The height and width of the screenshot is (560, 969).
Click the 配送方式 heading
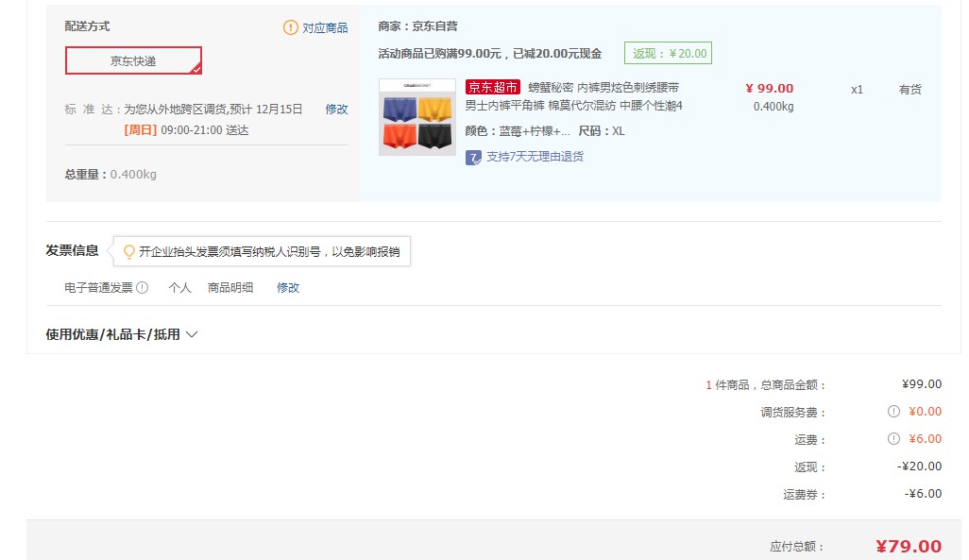tap(87, 25)
